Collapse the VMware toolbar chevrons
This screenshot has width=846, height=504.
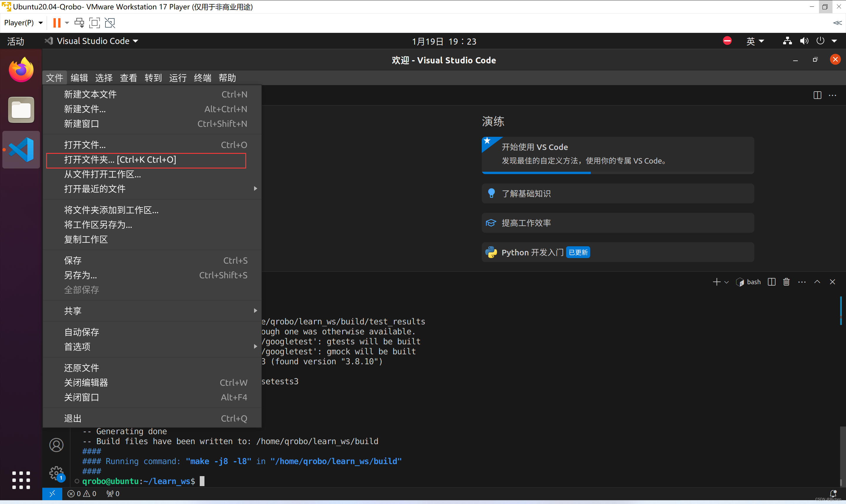pos(837,23)
